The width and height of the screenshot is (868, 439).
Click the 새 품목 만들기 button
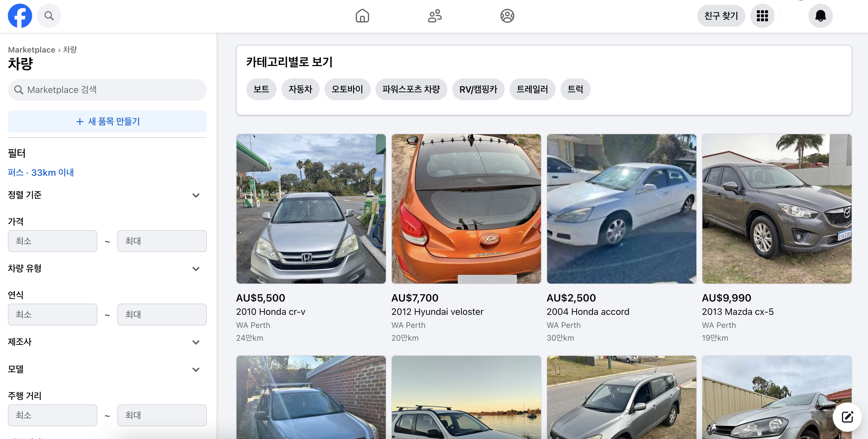[x=107, y=121]
